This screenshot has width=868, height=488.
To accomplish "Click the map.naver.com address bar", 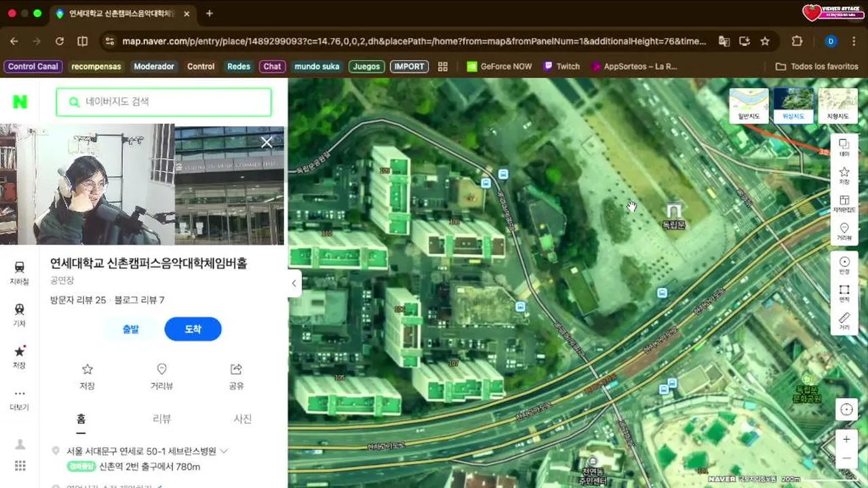I will click(x=414, y=41).
